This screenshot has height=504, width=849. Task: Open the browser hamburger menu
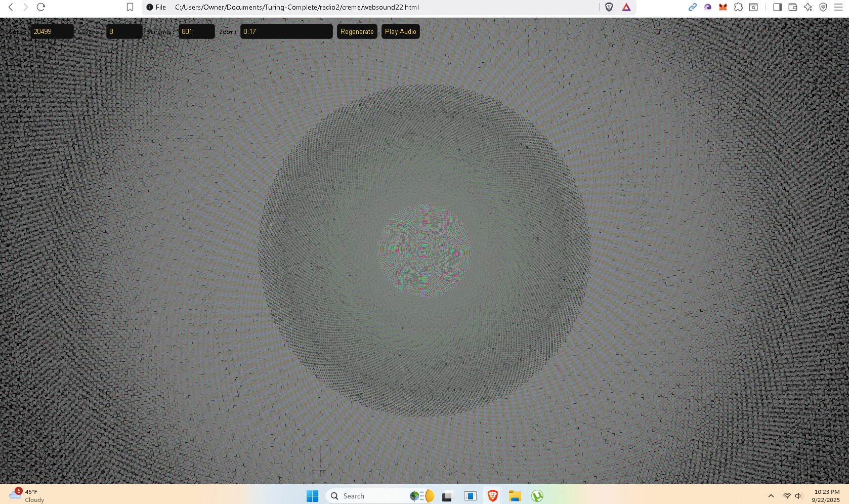click(838, 7)
